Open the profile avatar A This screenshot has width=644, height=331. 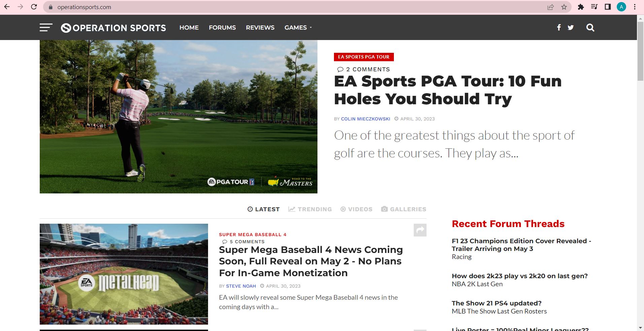[x=621, y=7]
